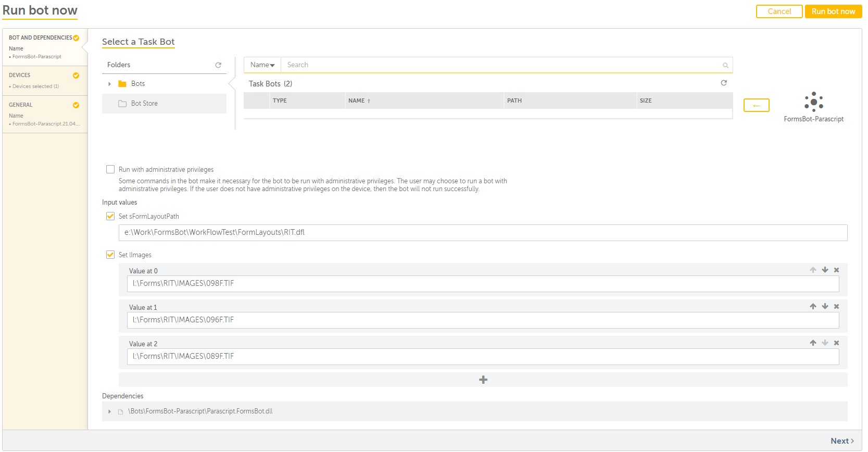Edit the Value at 2 path field

tap(483, 357)
